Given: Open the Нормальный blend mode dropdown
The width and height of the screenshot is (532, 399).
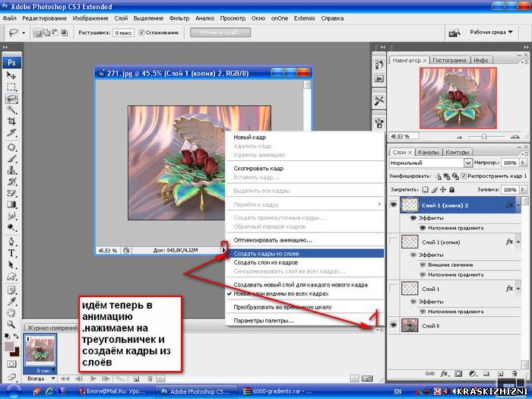Looking at the screenshot, I should tap(431, 163).
